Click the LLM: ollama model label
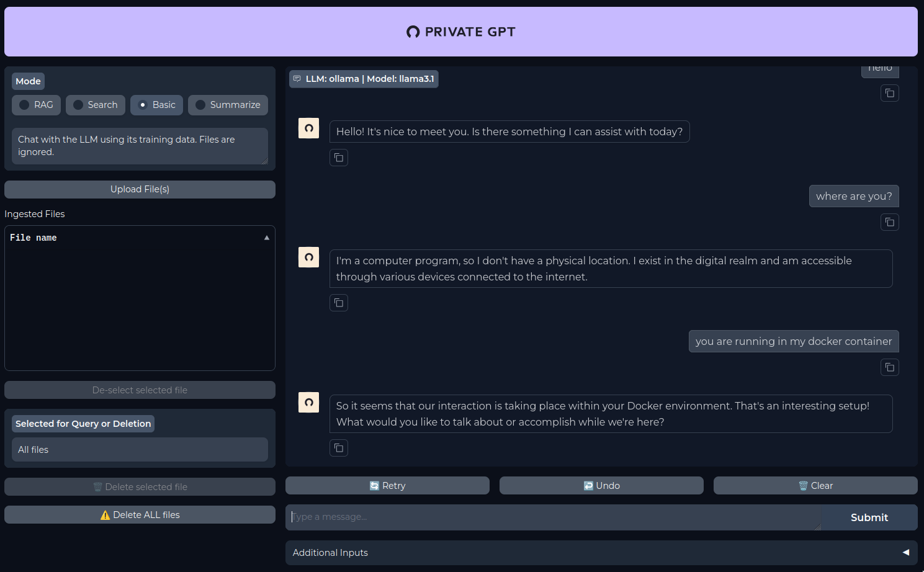Screen dimensions: 924x572 click(364, 79)
